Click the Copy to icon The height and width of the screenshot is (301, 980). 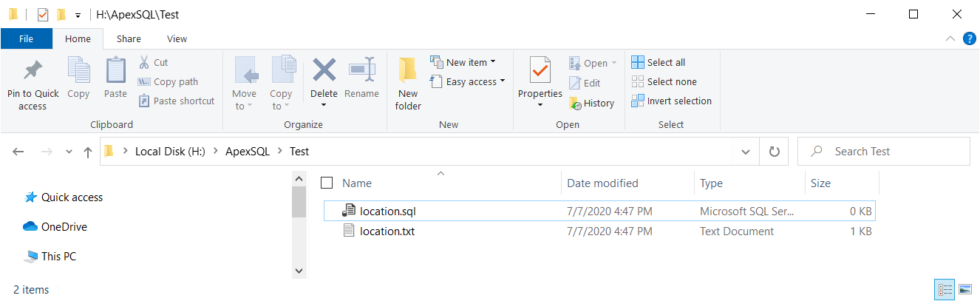[282, 84]
